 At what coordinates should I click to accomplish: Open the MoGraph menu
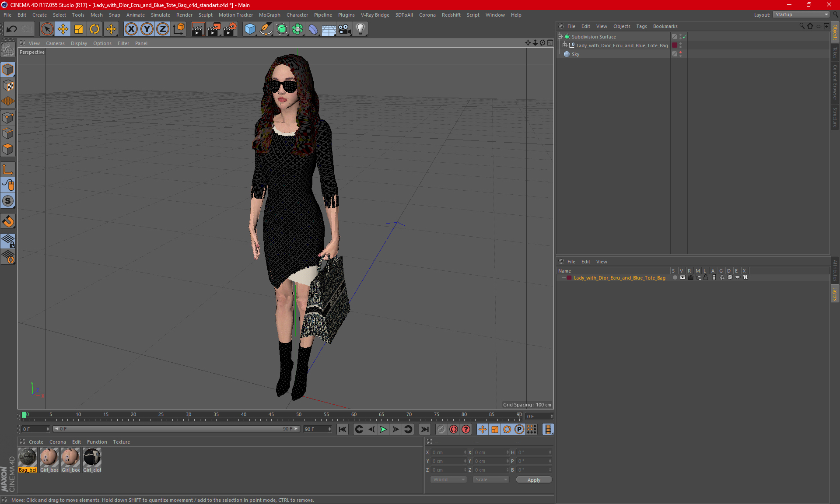(x=269, y=15)
